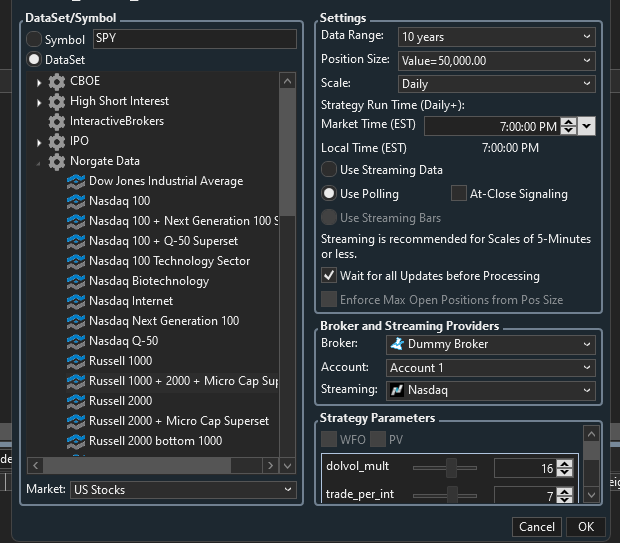Click the Nasdaq Biotechnology dataset icon
The image size is (620, 543).
(76, 282)
